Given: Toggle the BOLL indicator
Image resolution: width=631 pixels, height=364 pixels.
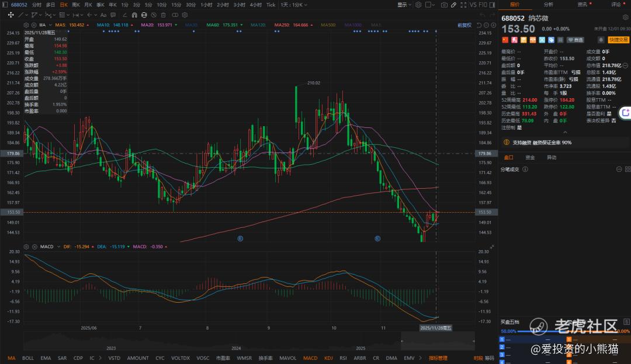Looking at the screenshot, I should pyautogui.click(x=28, y=358).
